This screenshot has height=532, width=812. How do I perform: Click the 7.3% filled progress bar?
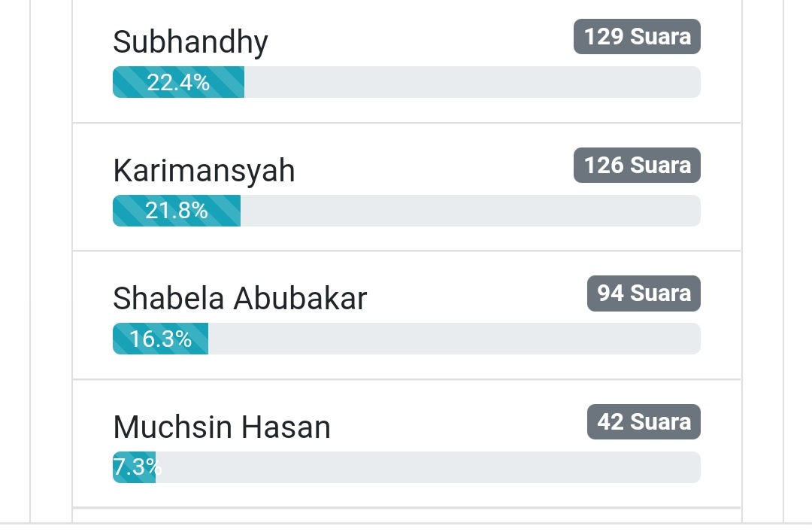pyautogui.click(x=134, y=467)
